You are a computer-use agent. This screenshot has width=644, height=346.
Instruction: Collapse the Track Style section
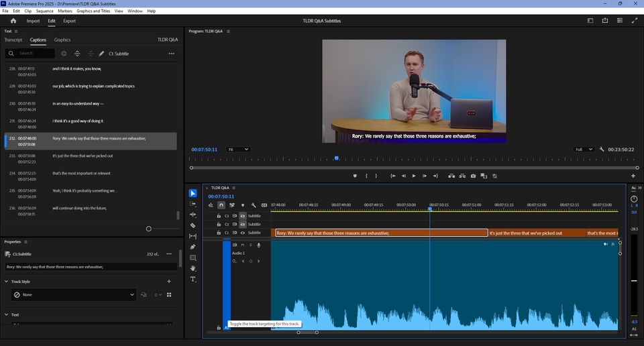pyautogui.click(x=7, y=282)
